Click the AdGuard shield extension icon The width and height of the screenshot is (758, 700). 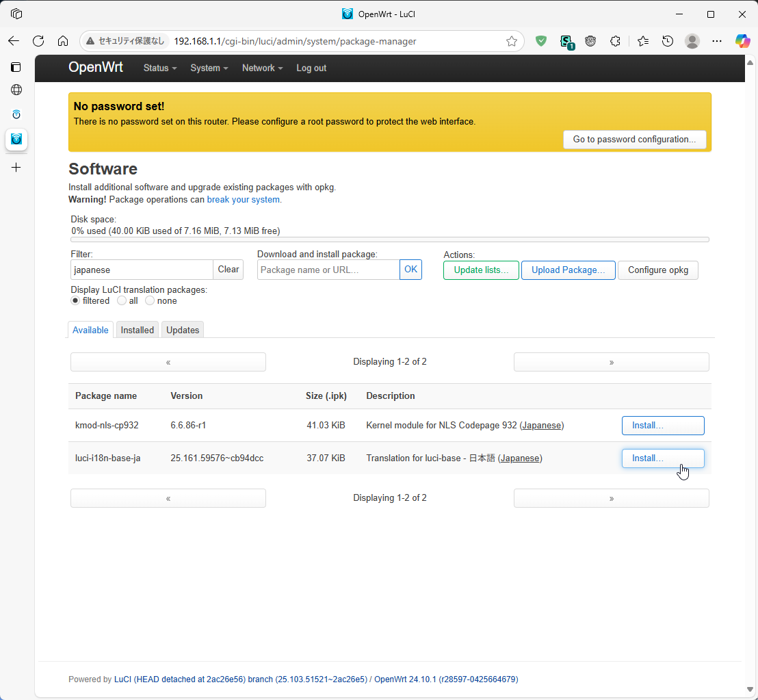(541, 41)
